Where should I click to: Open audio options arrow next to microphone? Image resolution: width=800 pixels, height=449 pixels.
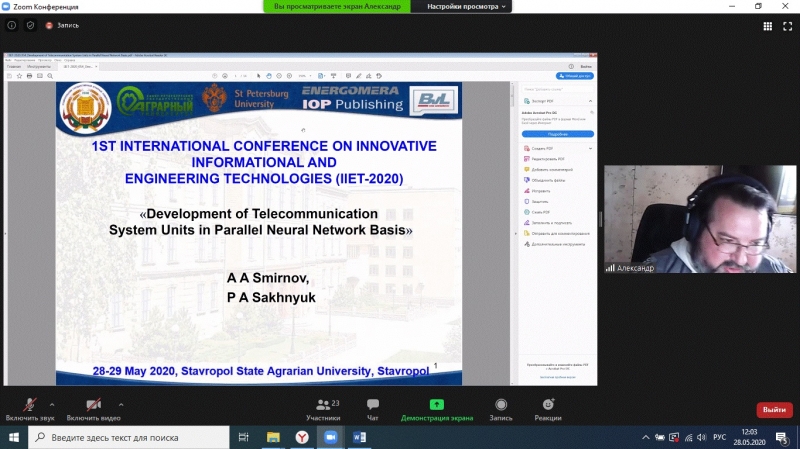(52, 405)
